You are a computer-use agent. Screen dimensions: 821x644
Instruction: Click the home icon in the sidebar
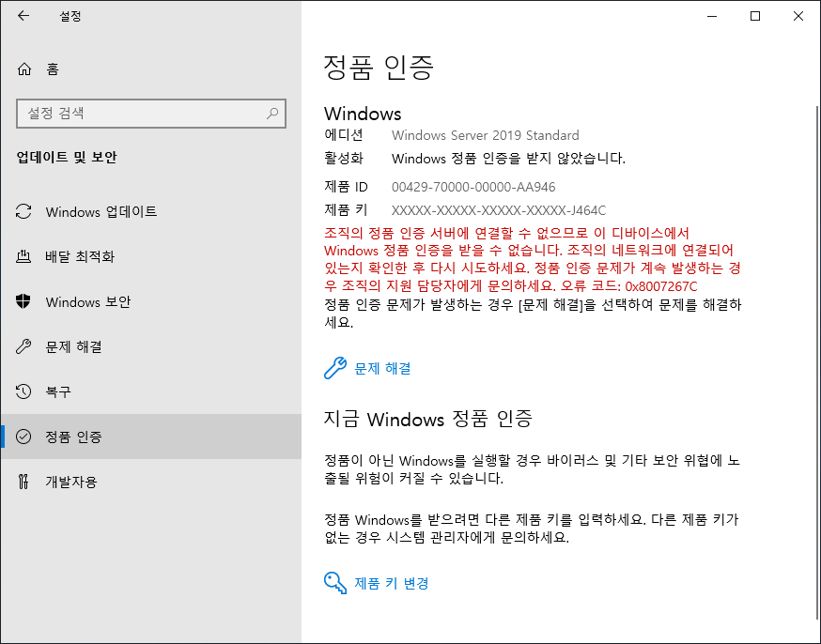(x=24, y=69)
